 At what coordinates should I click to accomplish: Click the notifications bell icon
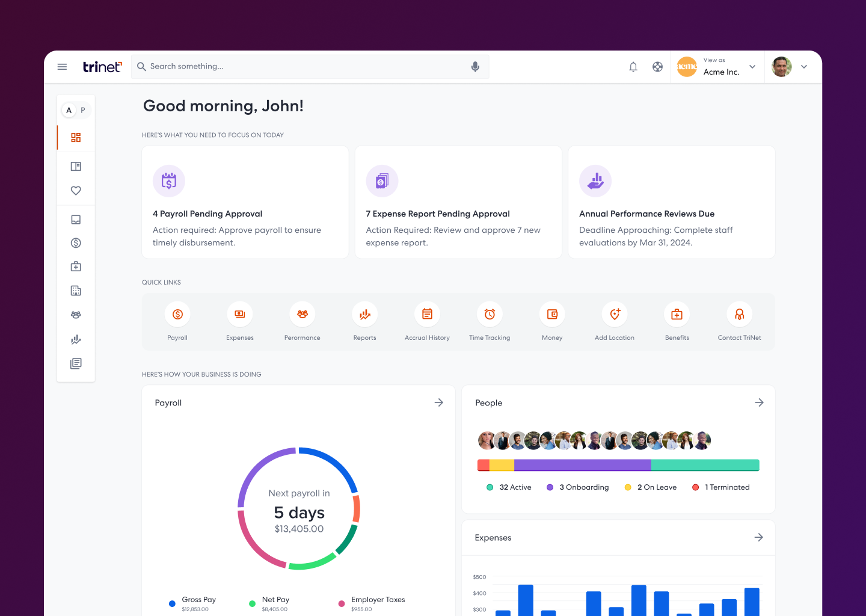tap(633, 67)
